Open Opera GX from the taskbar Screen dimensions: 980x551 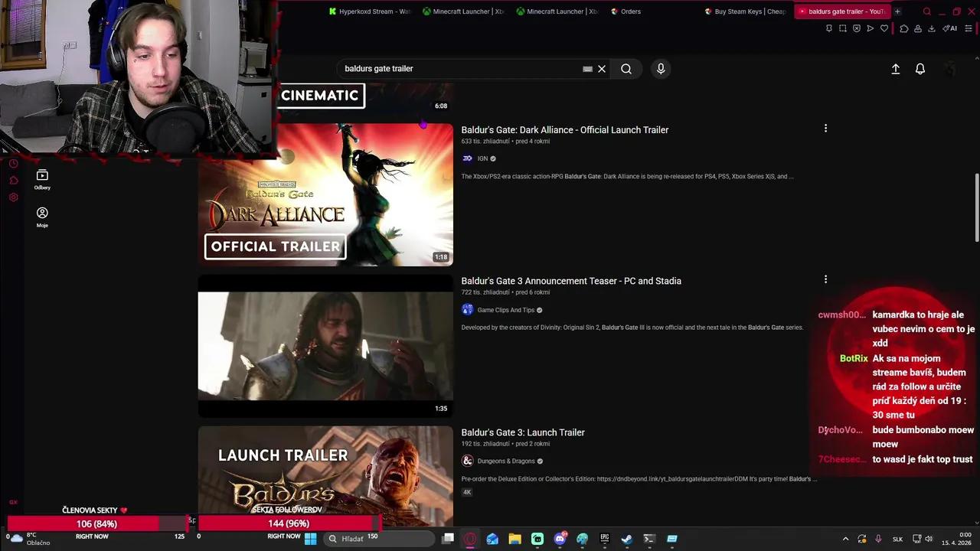(x=470, y=539)
